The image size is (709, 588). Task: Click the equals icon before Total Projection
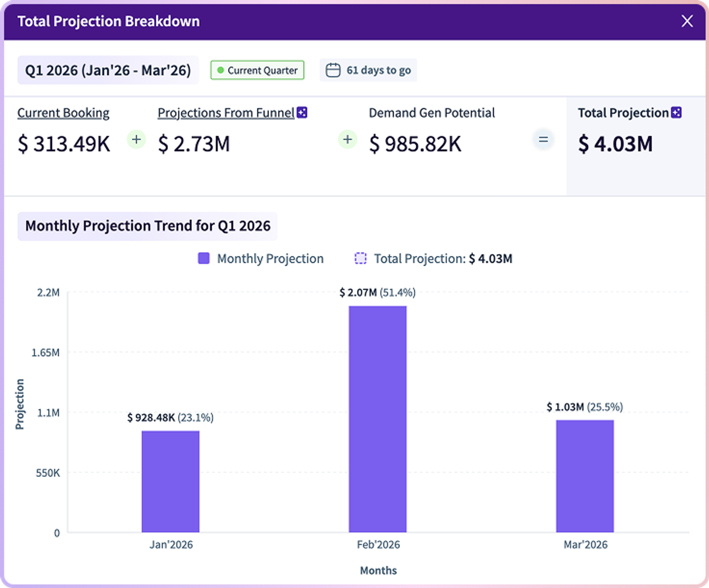coord(543,139)
